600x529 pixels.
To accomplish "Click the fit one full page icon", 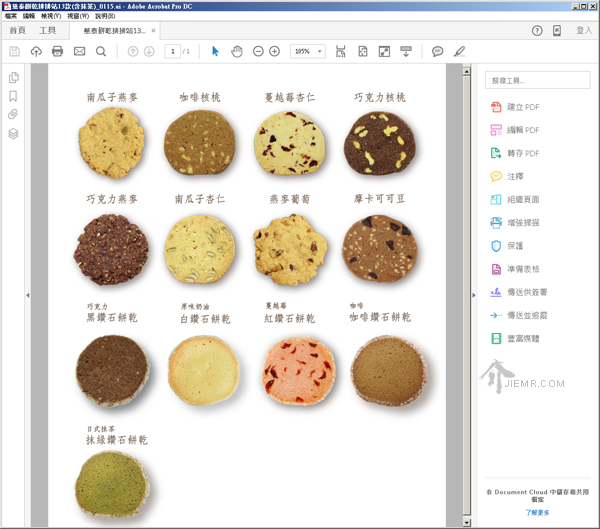I will [362, 51].
